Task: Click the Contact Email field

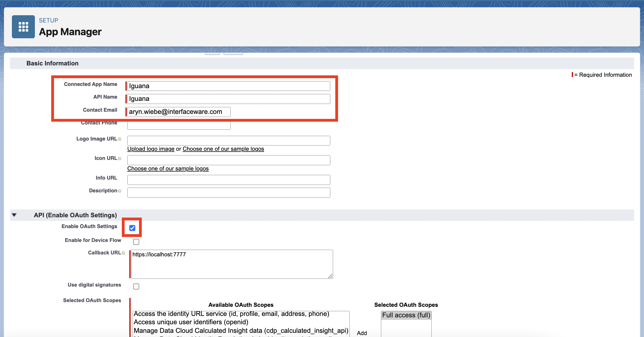Action: [x=179, y=112]
